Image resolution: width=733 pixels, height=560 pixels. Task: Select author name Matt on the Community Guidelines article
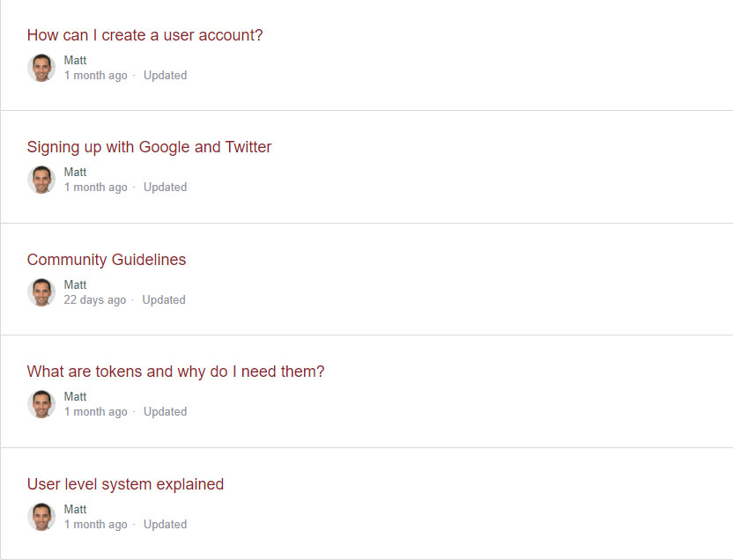pos(75,284)
